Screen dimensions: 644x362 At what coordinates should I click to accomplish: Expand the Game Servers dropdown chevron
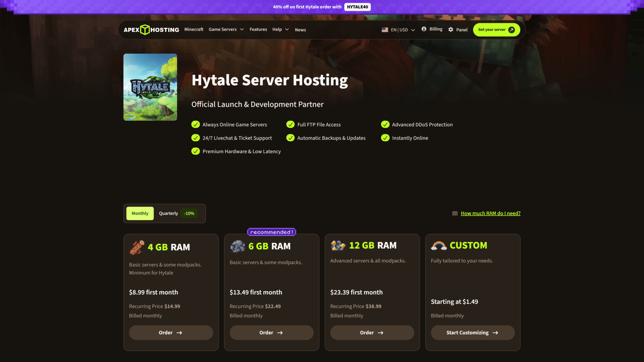click(242, 29)
